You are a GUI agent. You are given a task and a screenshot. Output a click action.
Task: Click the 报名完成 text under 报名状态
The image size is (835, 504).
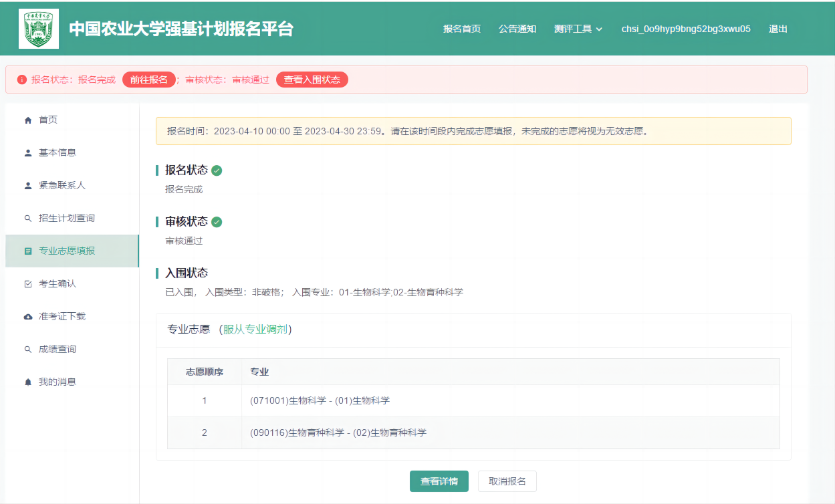point(184,190)
